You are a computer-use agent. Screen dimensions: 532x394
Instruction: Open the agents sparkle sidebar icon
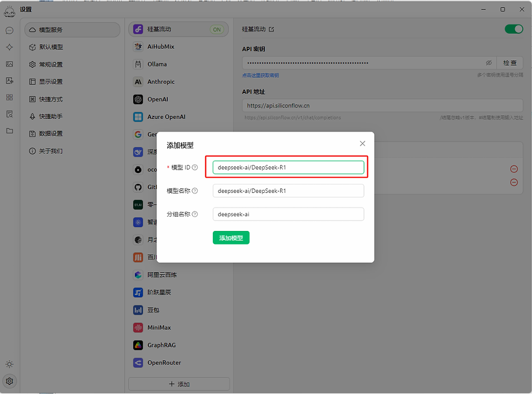10,47
